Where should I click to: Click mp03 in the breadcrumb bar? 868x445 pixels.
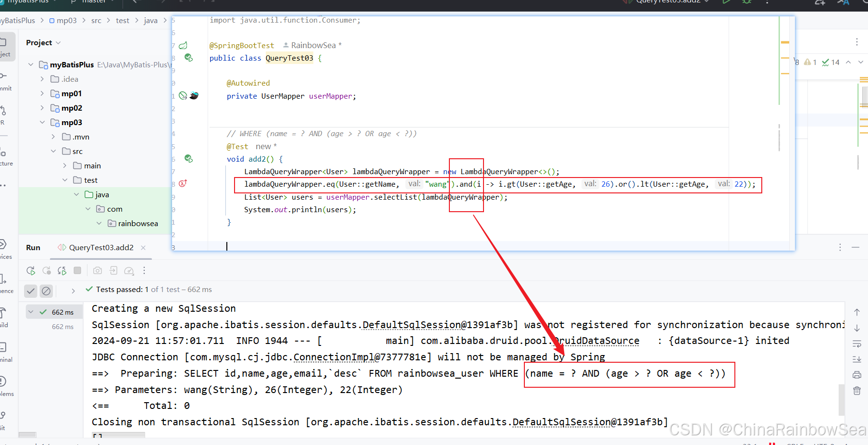[63, 20]
